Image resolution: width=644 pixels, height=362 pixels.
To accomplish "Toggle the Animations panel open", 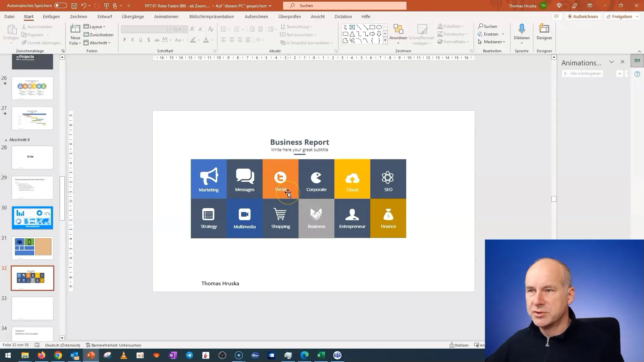I will [x=612, y=62].
